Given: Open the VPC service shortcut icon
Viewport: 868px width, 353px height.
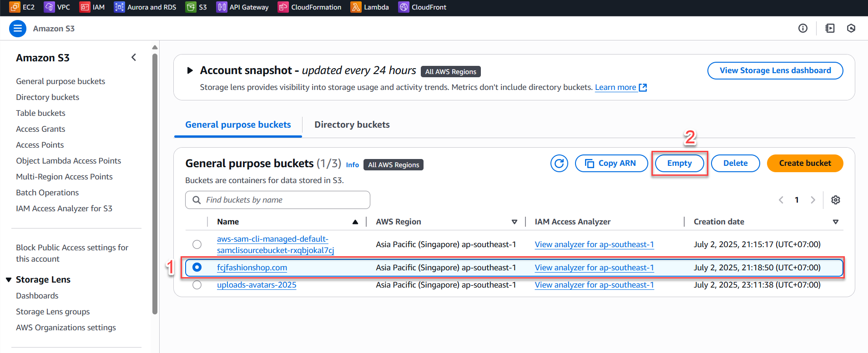Looking at the screenshot, I should click(x=49, y=7).
